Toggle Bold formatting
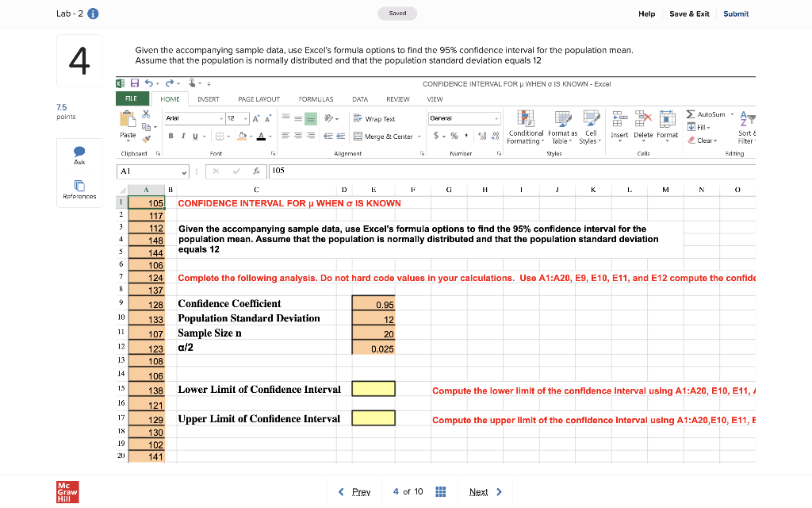The image size is (812, 508). 171,136
